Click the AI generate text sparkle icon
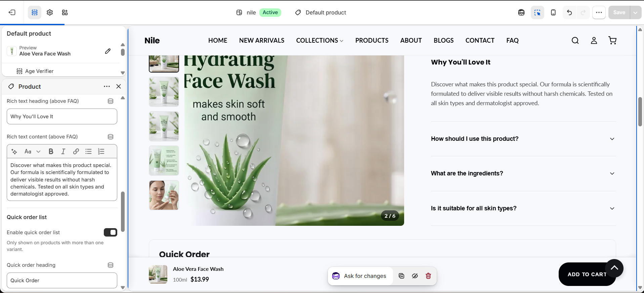 pyautogui.click(x=14, y=152)
